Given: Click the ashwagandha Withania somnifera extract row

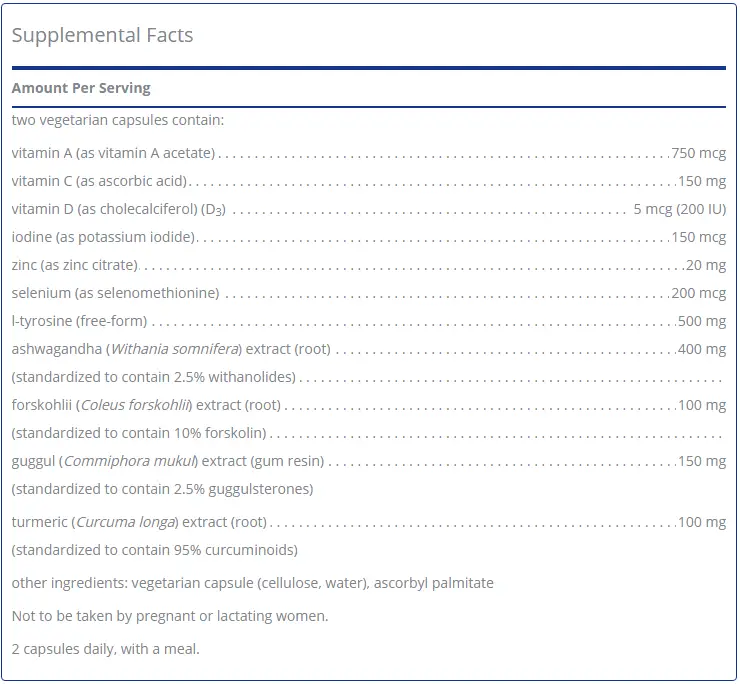Looking at the screenshot, I should tap(369, 349).
